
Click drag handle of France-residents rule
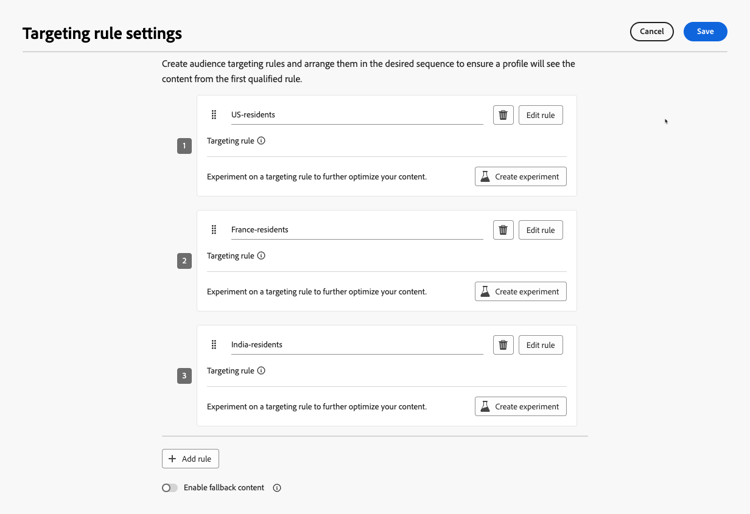point(214,230)
